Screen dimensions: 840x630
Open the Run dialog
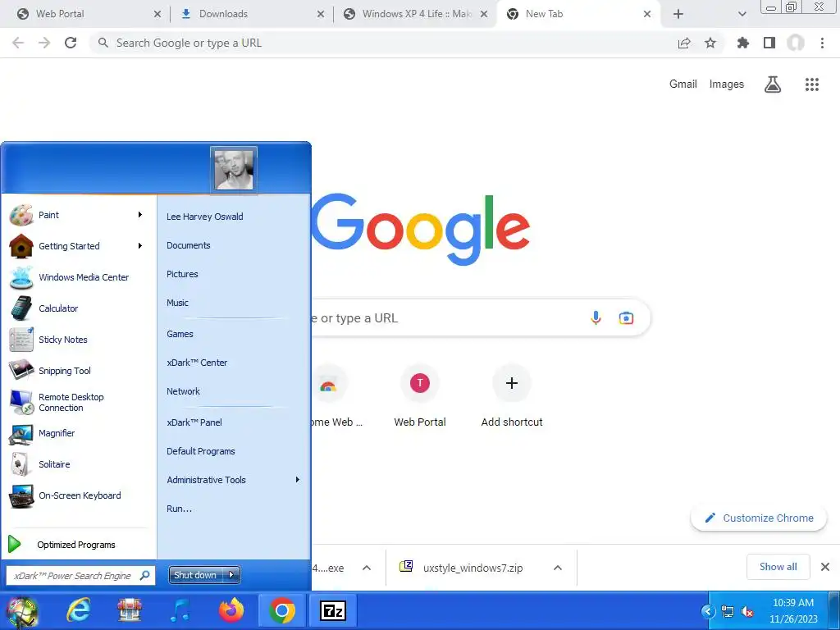tap(179, 509)
